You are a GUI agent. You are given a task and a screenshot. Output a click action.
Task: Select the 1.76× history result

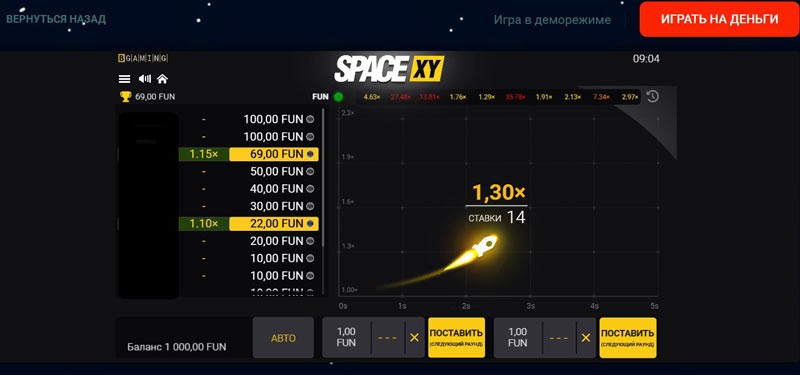pyautogui.click(x=458, y=96)
